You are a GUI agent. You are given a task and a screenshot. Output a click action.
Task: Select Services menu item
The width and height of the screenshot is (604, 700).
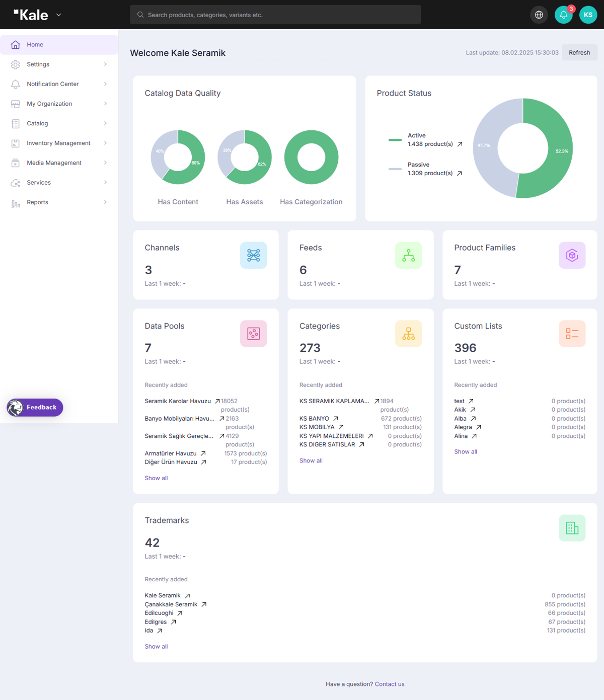tap(59, 183)
